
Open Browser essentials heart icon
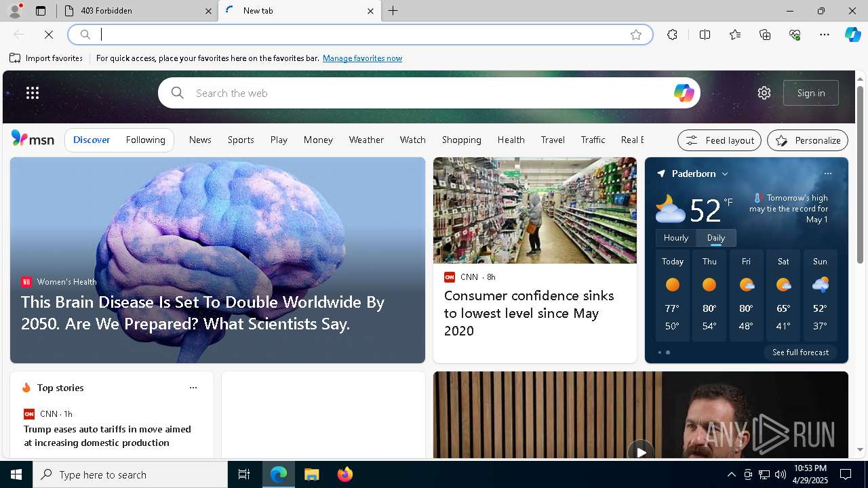(795, 35)
